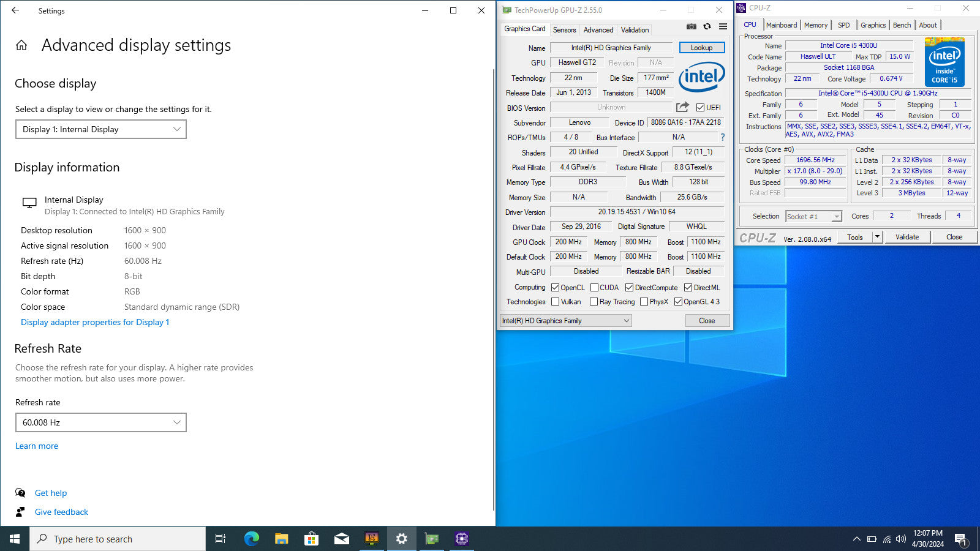Open File Explorer from the taskbar
This screenshot has width=980, height=551.
[x=281, y=539]
